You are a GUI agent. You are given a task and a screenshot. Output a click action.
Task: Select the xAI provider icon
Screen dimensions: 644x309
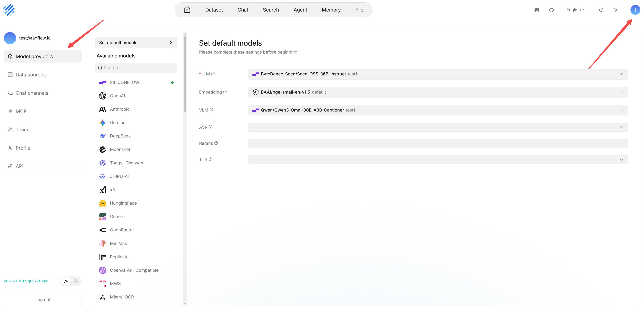[103, 190]
